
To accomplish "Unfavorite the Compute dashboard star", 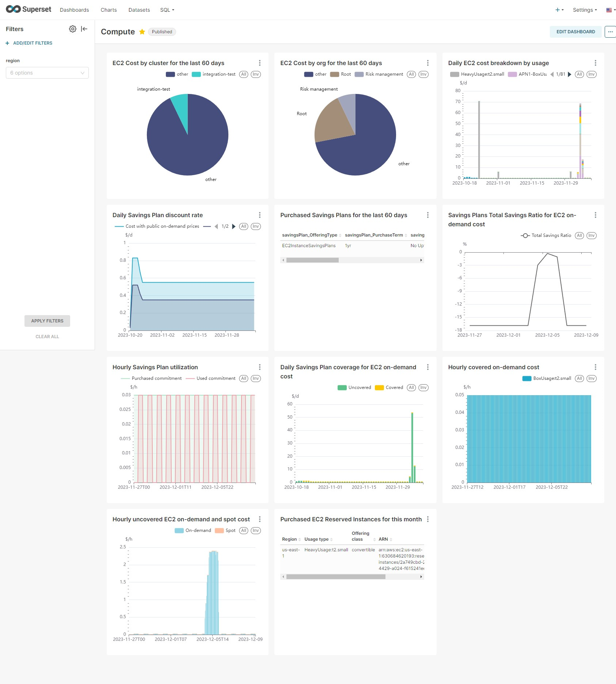I will click(x=142, y=32).
